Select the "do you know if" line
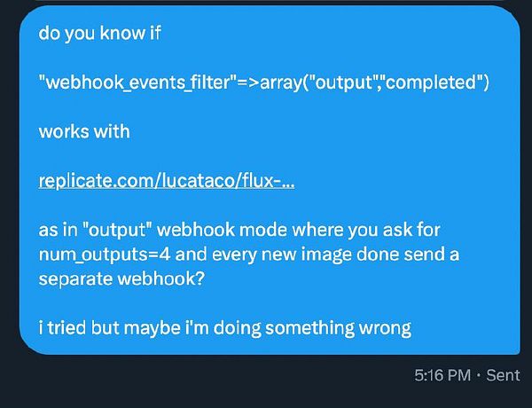Image resolution: width=532 pixels, height=408 pixels. pos(99,34)
